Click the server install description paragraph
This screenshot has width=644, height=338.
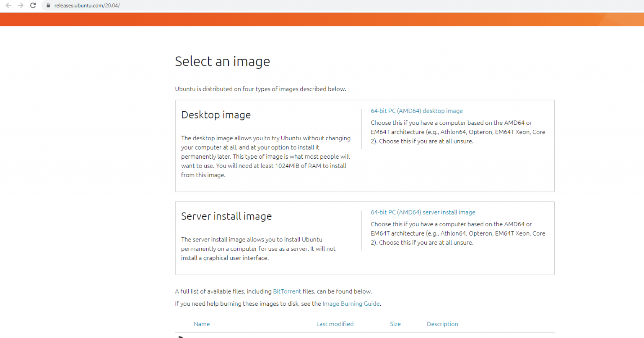pyautogui.click(x=258, y=249)
